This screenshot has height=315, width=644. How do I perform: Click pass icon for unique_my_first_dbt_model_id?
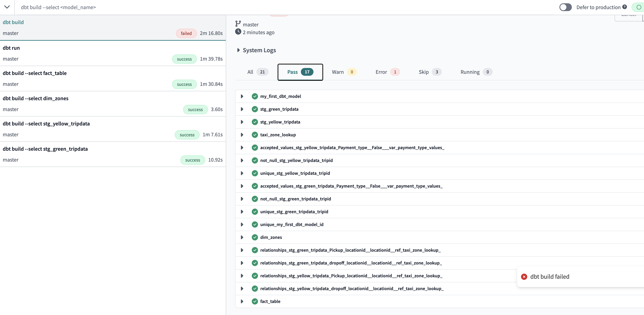(x=255, y=225)
